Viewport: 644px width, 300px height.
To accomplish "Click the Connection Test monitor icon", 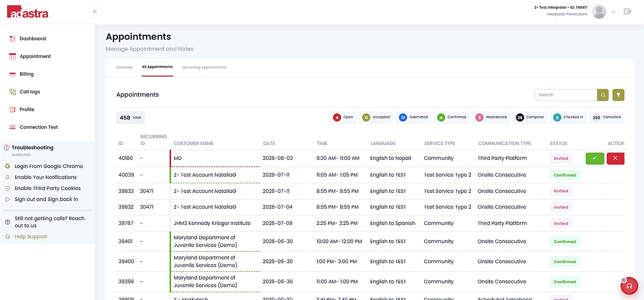I will (12, 127).
